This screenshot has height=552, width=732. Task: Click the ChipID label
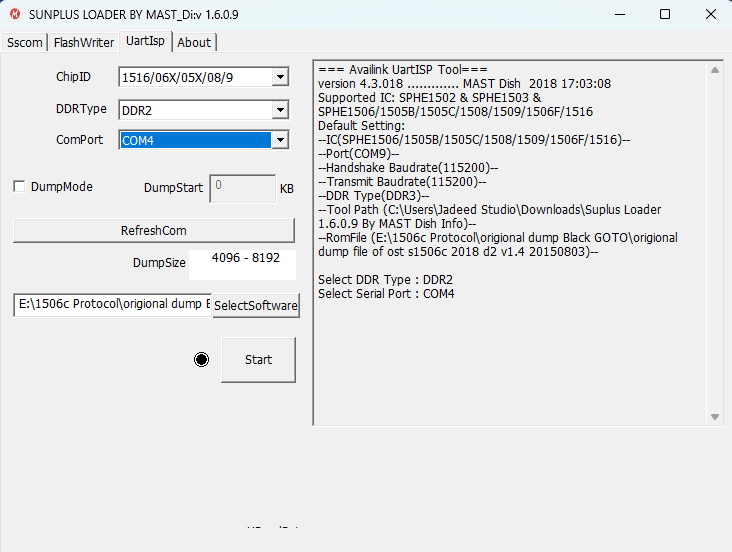tap(73, 77)
